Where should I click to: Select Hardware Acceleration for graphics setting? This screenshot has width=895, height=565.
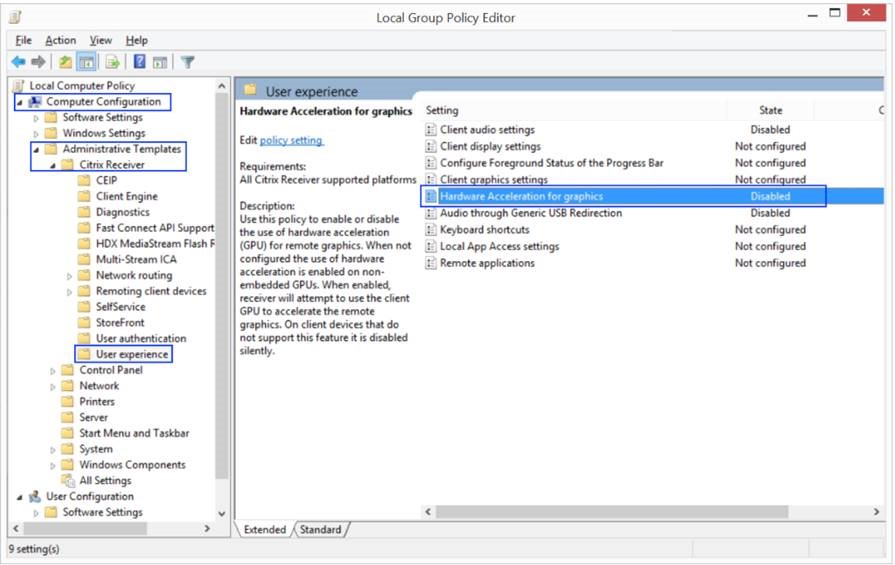click(x=653, y=196)
